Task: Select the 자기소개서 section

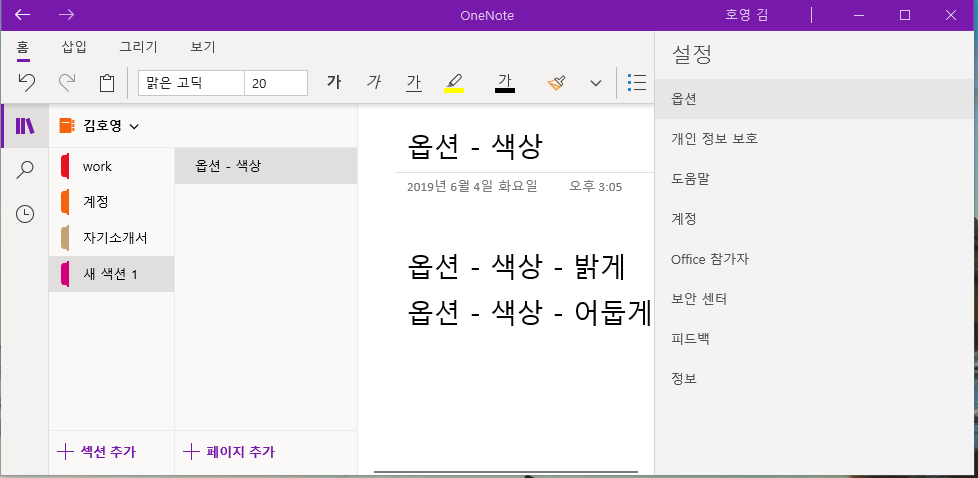Action: [111, 238]
